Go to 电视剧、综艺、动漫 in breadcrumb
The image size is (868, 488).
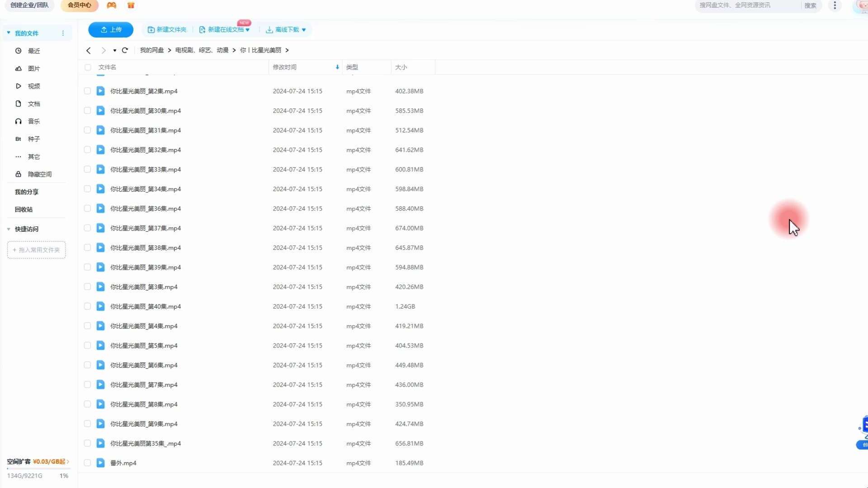pos(202,50)
